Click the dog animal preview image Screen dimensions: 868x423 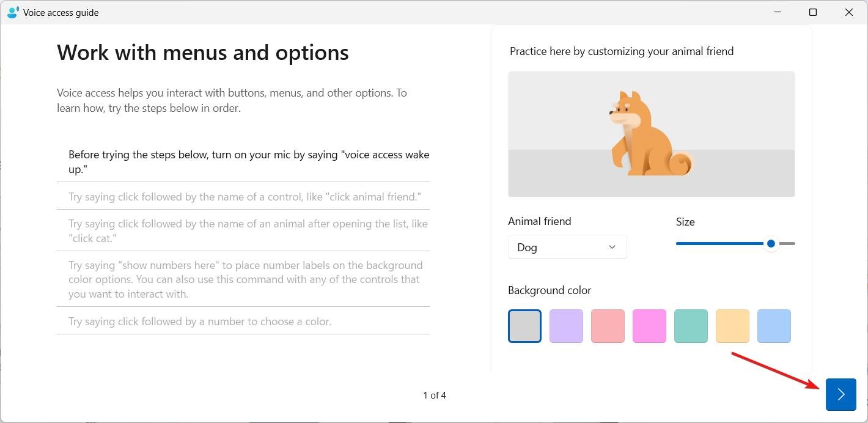651,134
